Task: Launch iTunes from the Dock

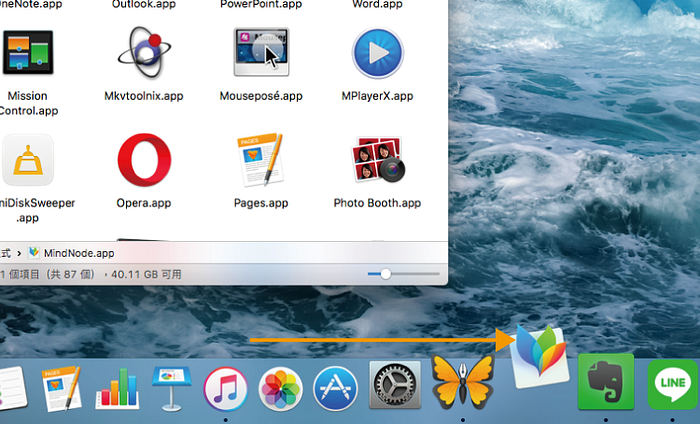Action: coord(226,389)
